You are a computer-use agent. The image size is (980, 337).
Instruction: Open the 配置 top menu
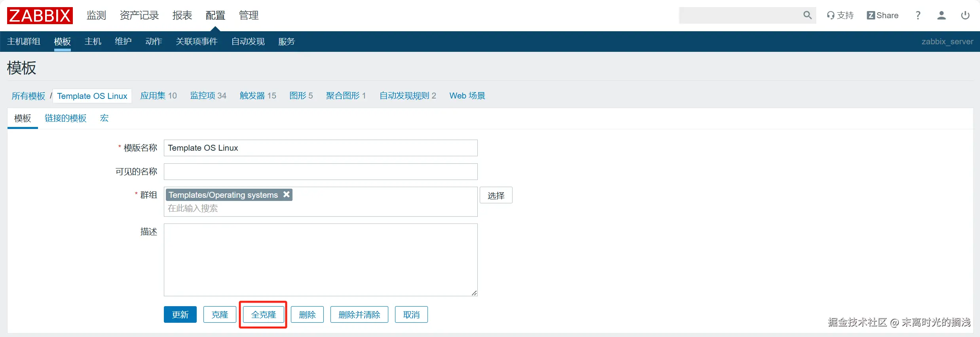pyautogui.click(x=215, y=15)
